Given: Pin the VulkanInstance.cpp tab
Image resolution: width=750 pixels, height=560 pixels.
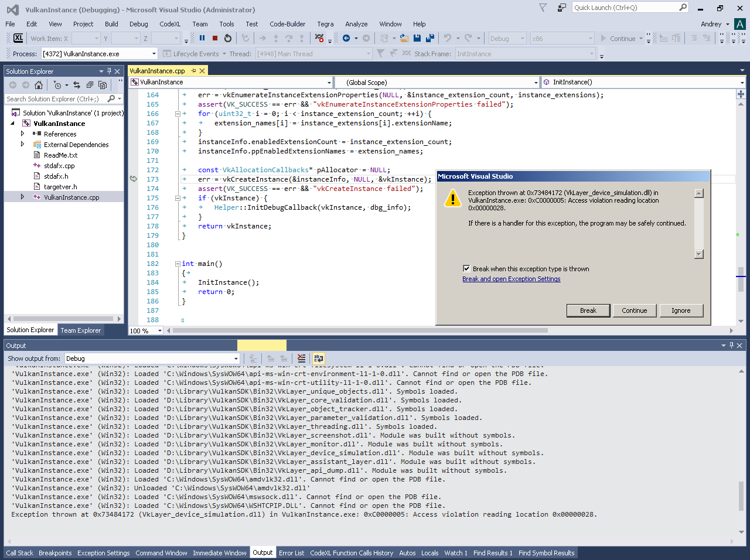Looking at the screenshot, I should [x=193, y=71].
